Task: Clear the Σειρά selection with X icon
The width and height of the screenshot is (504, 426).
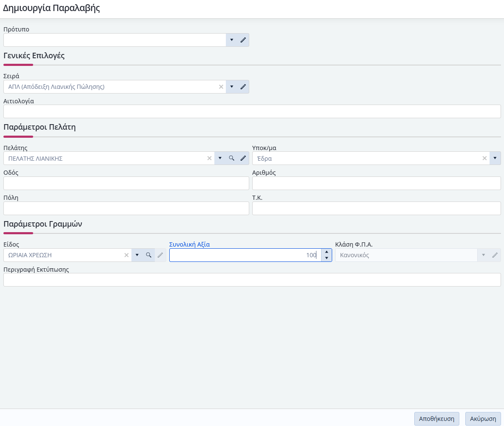Action: [221, 87]
